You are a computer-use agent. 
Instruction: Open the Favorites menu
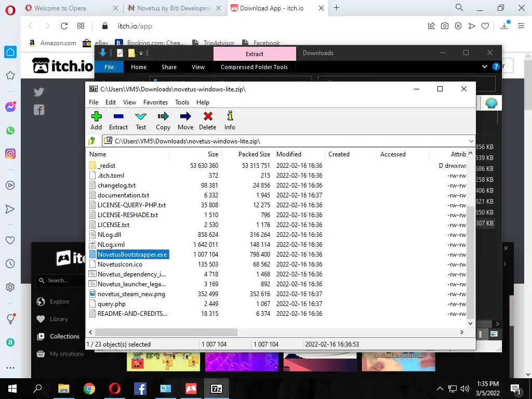[x=155, y=102]
